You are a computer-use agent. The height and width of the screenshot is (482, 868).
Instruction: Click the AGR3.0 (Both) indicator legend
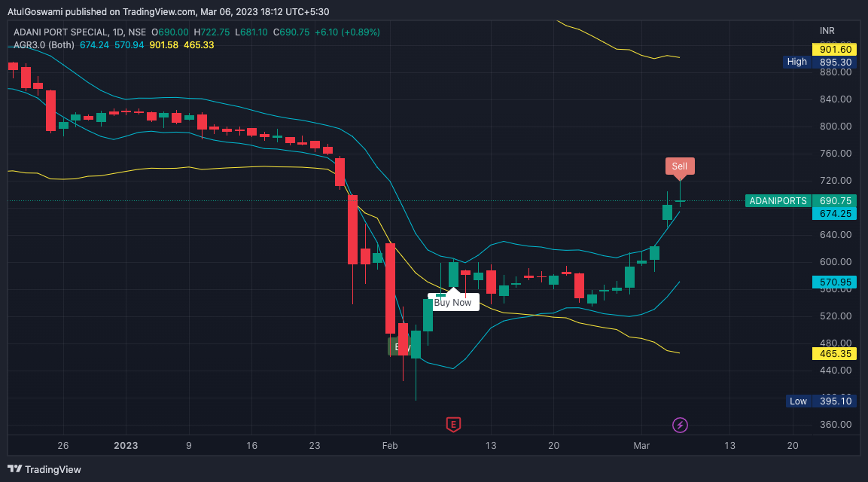44,45
